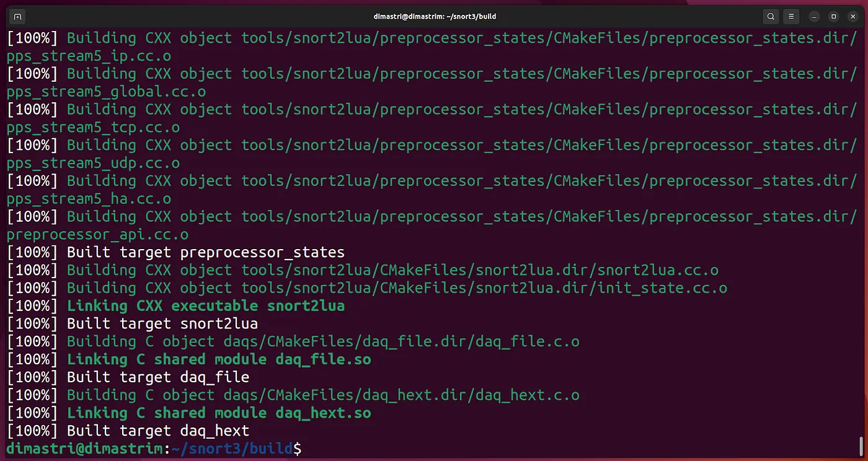
Task: Click the terminal scrollbar thumb
Action: (861, 446)
